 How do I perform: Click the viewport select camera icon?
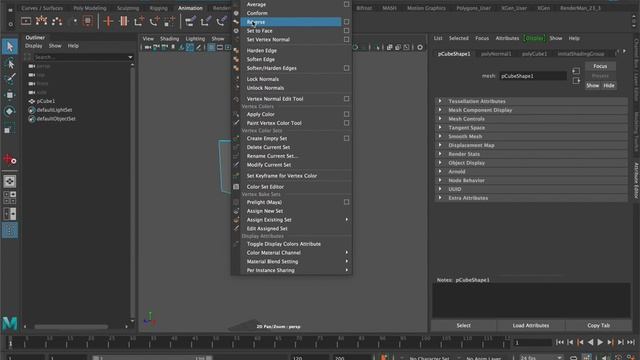pos(148,48)
